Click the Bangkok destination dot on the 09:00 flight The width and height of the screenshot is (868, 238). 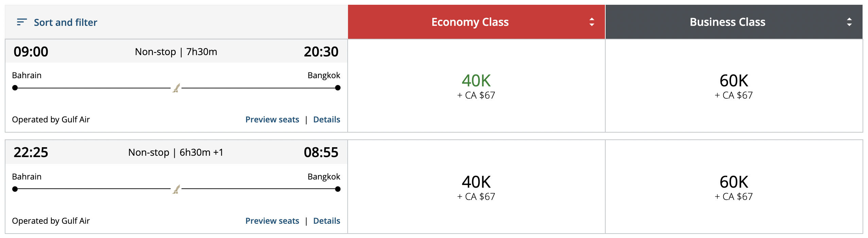pos(337,88)
